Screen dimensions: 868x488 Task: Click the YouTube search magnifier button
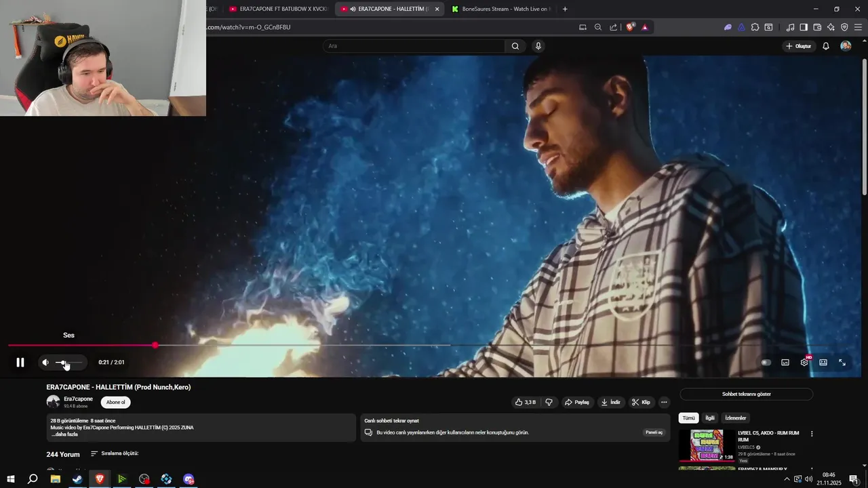coord(515,46)
